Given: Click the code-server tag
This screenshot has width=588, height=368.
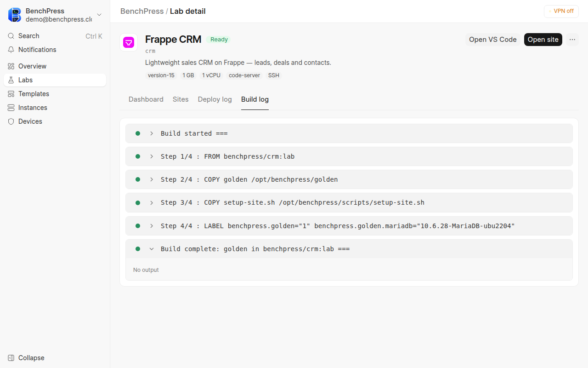Looking at the screenshot, I should pyautogui.click(x=244, y=75).
